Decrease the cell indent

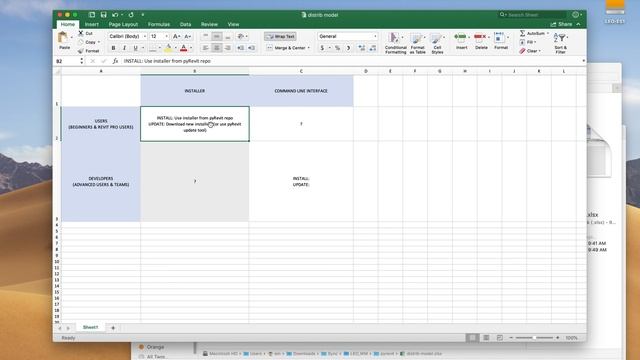click(240, 48)
